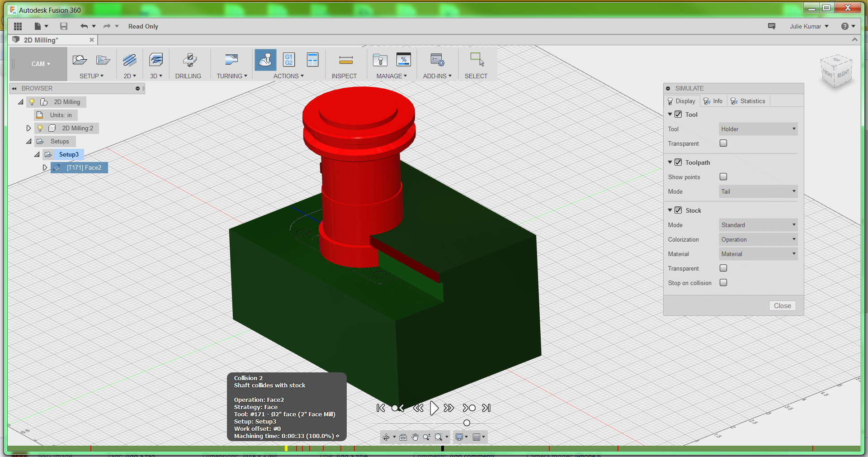Open the tool library icon
The height and width of the screenshot is (457, 868).
pos(380,60)
